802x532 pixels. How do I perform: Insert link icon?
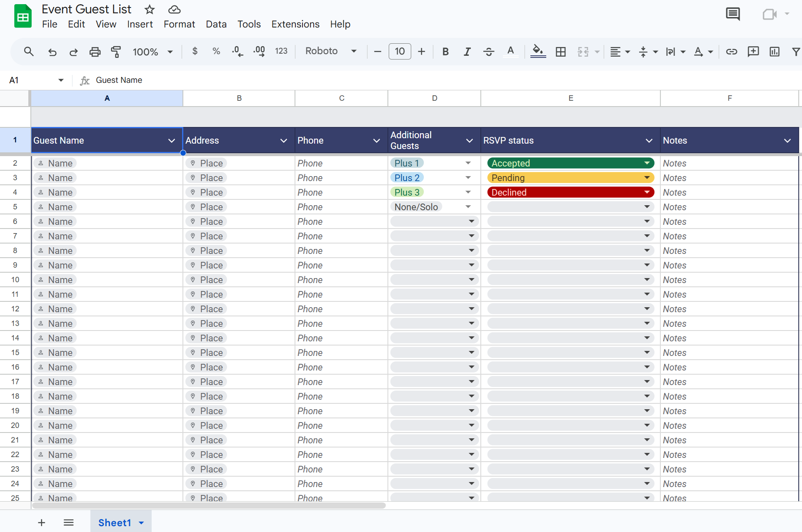(732, 52)
